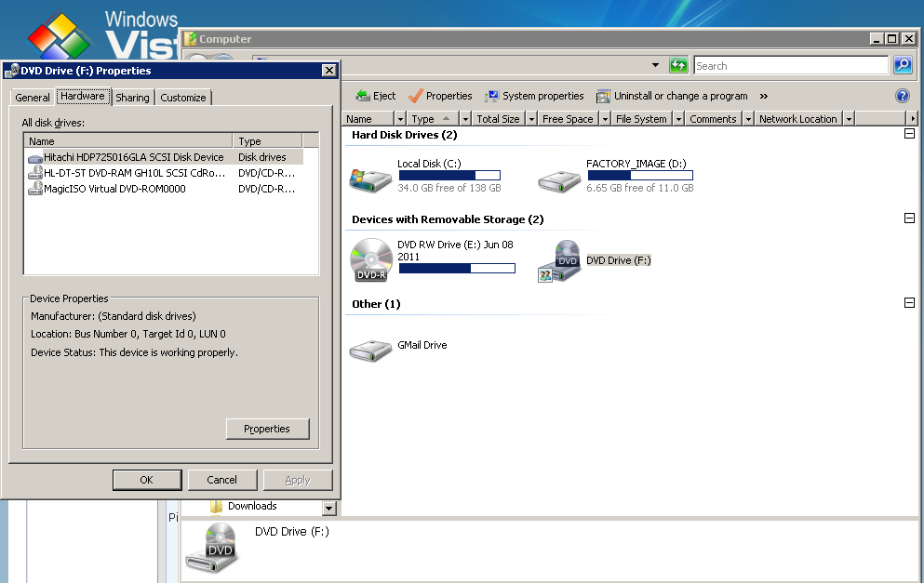Open the Total Size column dropdown arrow
924x583 pixels.
(x=531, y=119)
